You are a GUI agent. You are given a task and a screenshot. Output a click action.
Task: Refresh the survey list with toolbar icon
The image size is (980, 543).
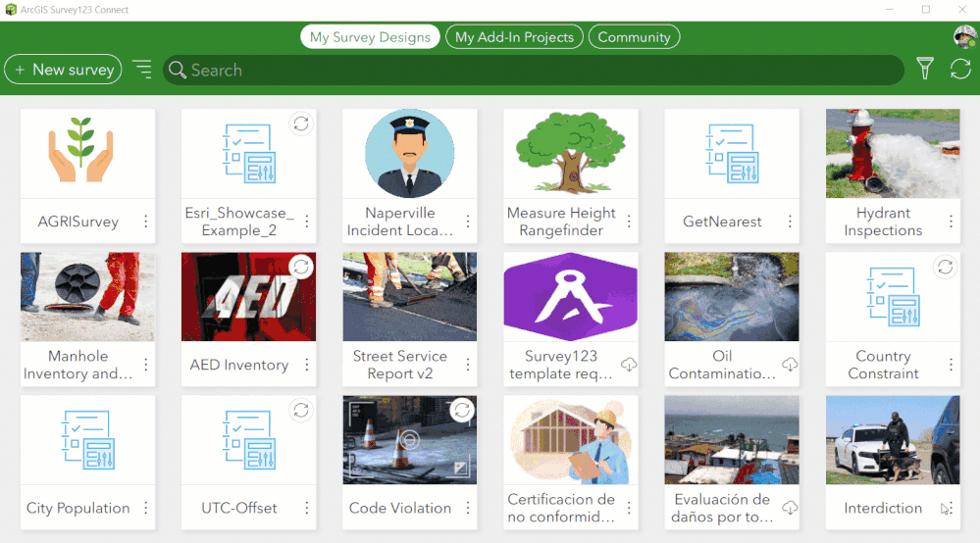pyautogui.click(x=960, y=69)
